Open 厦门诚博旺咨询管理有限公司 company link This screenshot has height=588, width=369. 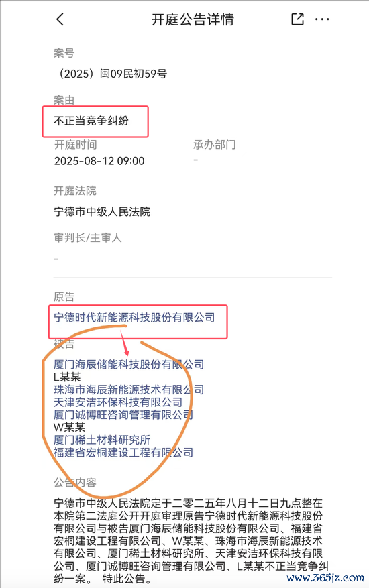(x=123, y=414)
